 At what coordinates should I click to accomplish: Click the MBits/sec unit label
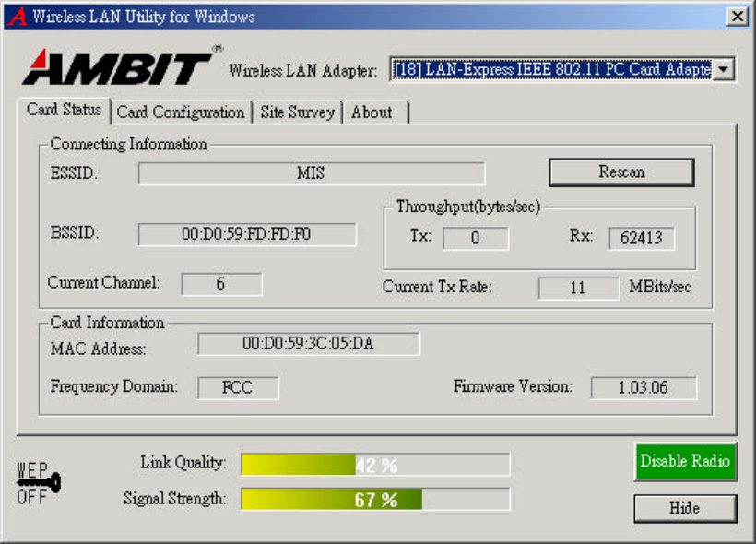coord(660,287)
